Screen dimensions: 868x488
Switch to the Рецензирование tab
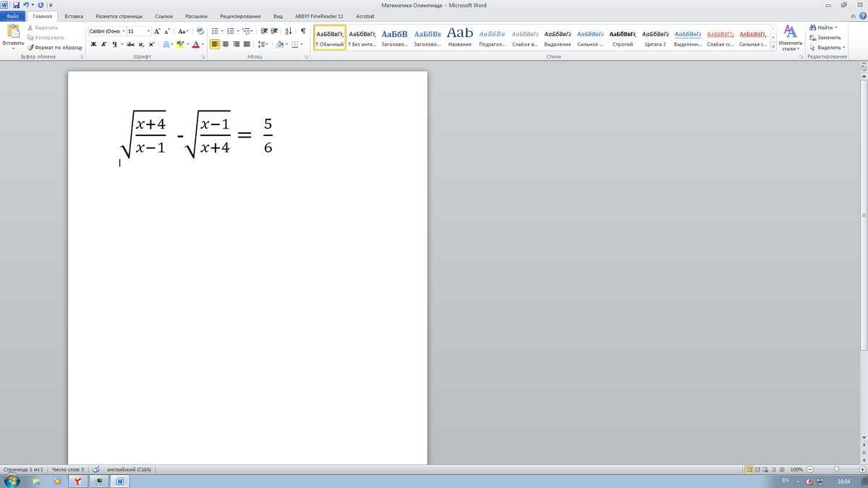click(240, 16)
